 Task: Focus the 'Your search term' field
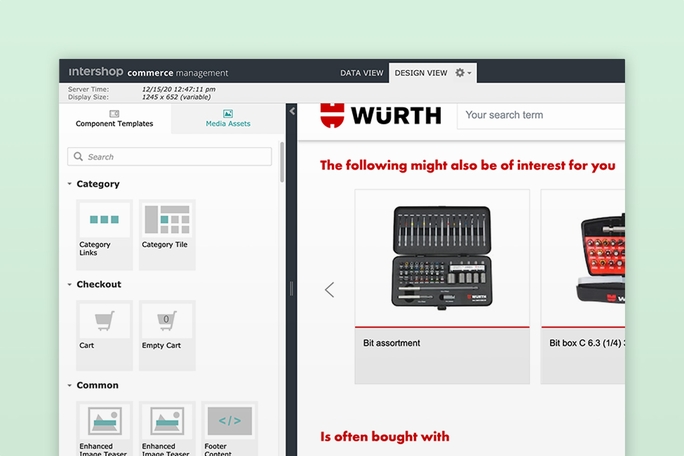click(541, 116)
